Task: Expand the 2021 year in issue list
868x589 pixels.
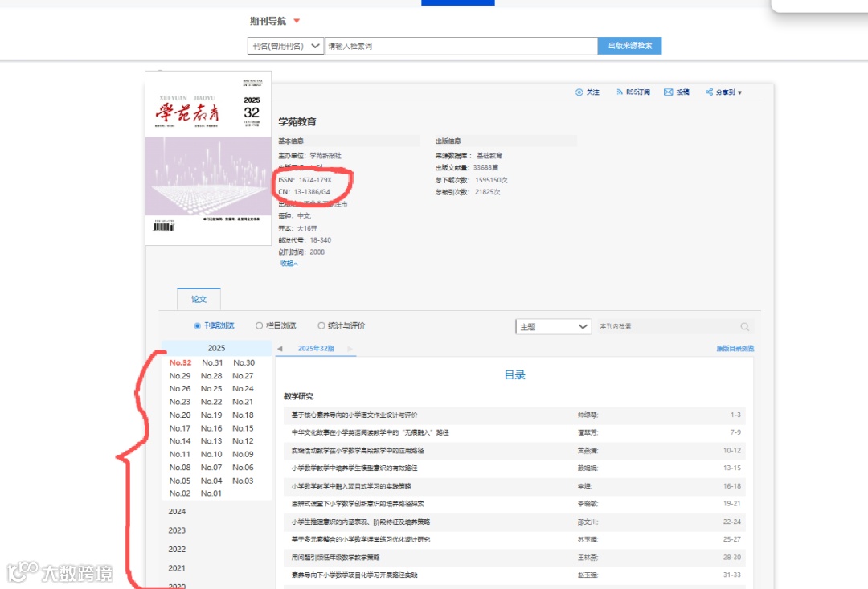Action: coord(177,568)
